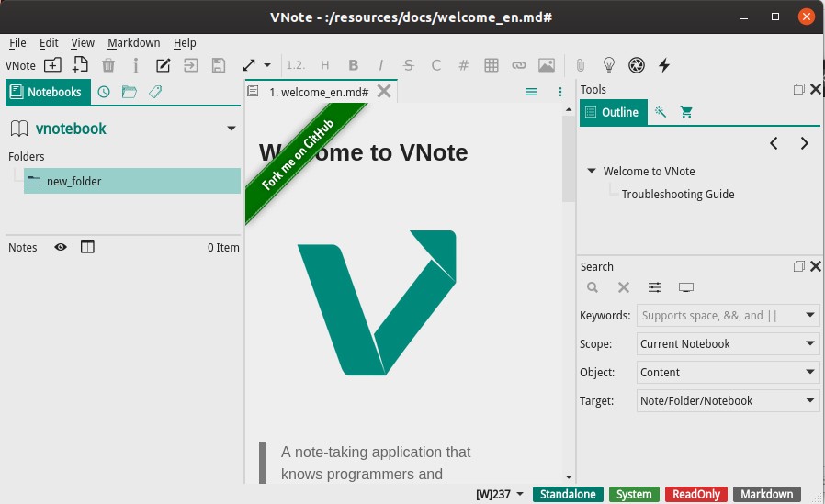This screenshot has width=825, height=504.
Task: Click the New Note icon
Action: tap(80, 64)
